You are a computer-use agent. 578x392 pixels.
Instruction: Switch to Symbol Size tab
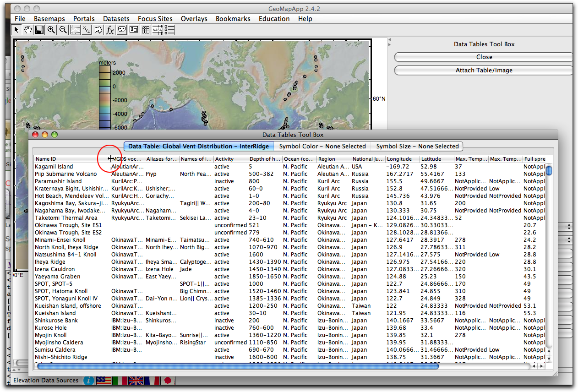(417, 147)
